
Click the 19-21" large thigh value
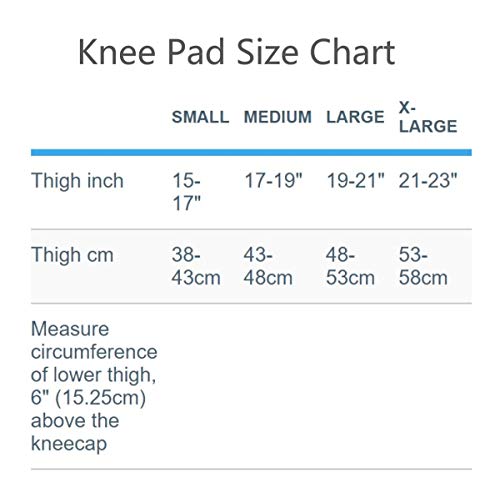coord(355,180)
